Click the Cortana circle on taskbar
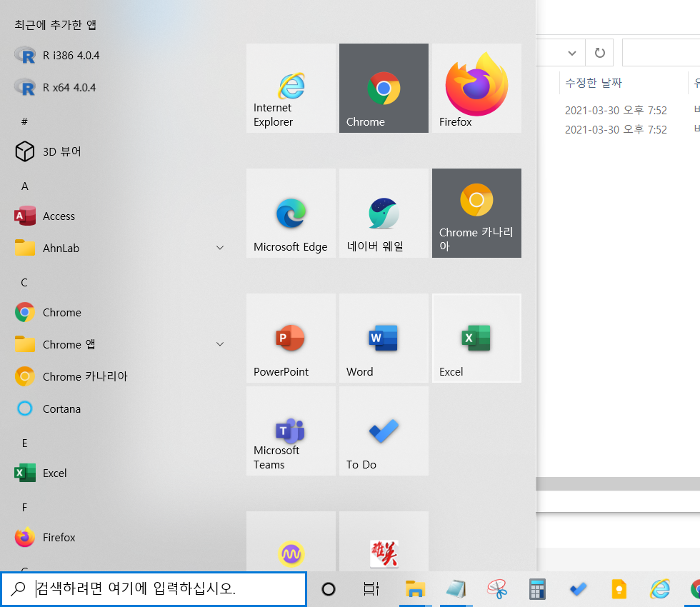 pos(329,589)
